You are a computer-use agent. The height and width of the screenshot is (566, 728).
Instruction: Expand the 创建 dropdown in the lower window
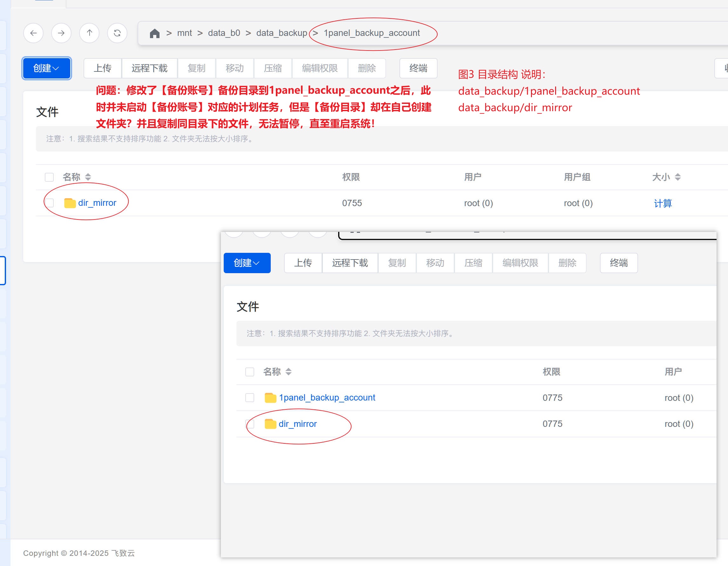[247, 263]
